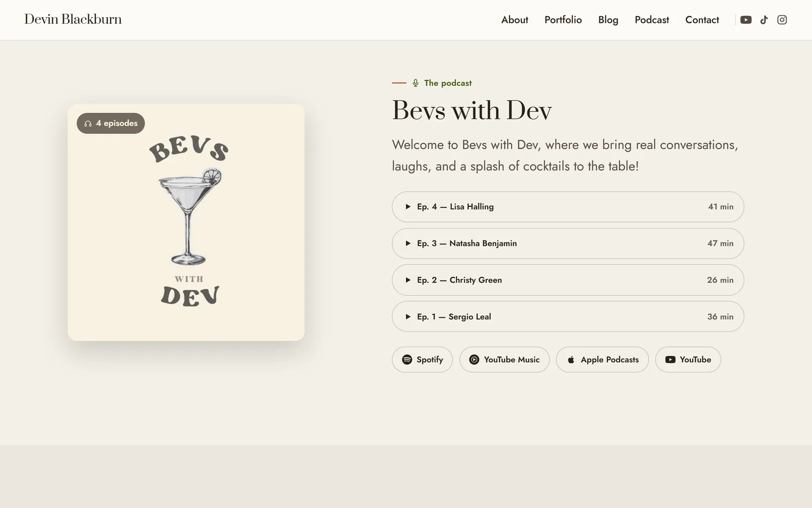Open the Instagram icon in header
Screen dimensions: 812x508
click(782, 20)
